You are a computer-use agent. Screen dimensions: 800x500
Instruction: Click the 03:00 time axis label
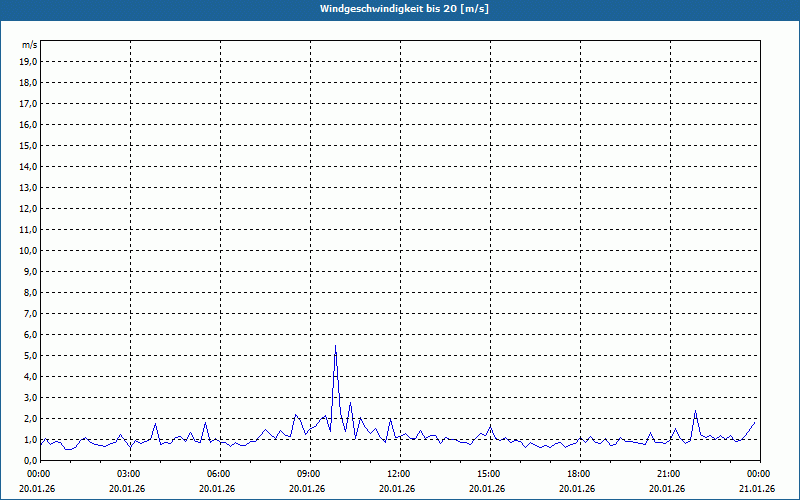click(129, 473)
